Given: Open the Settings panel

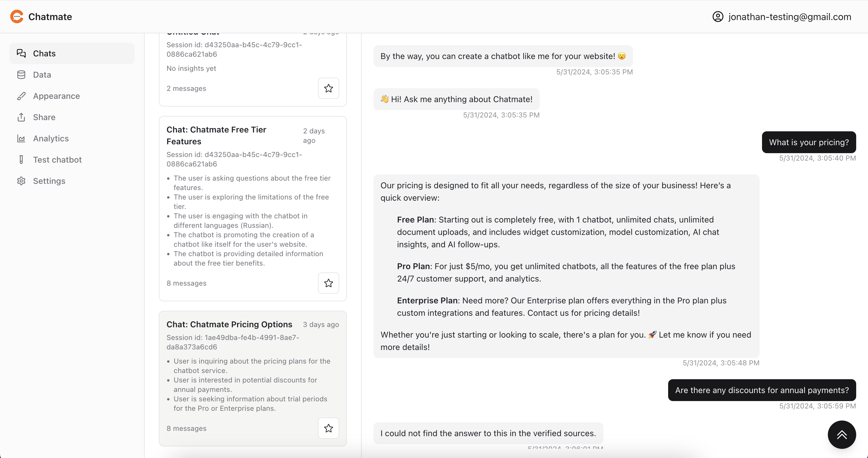Looking at the screenshot, I should click(49, 181).
